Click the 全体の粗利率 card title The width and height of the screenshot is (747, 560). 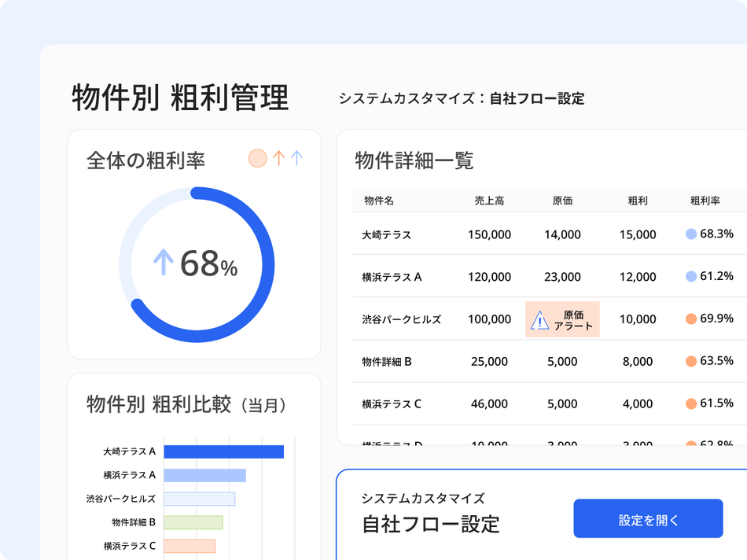click(145, 160)
